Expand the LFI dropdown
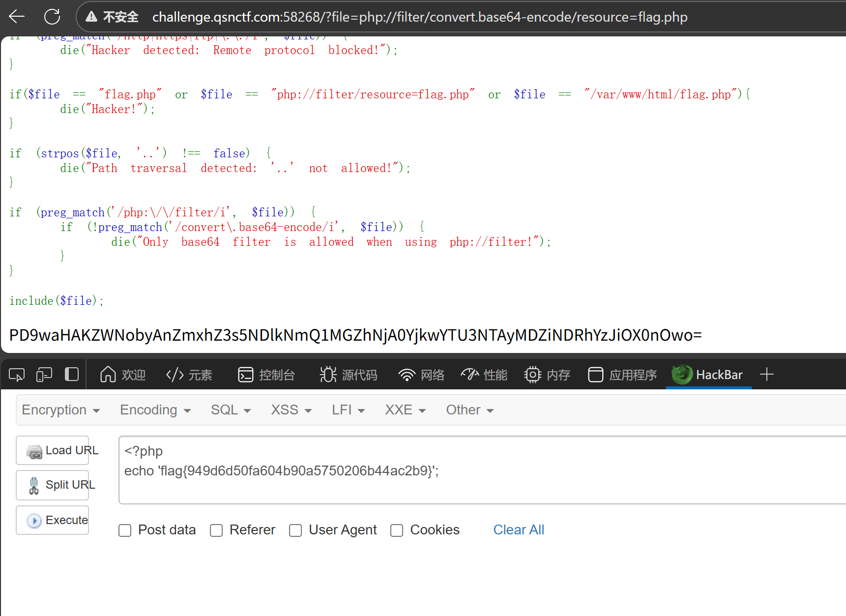846x616 pixels. pyautogui.click(x=349, y=410)
